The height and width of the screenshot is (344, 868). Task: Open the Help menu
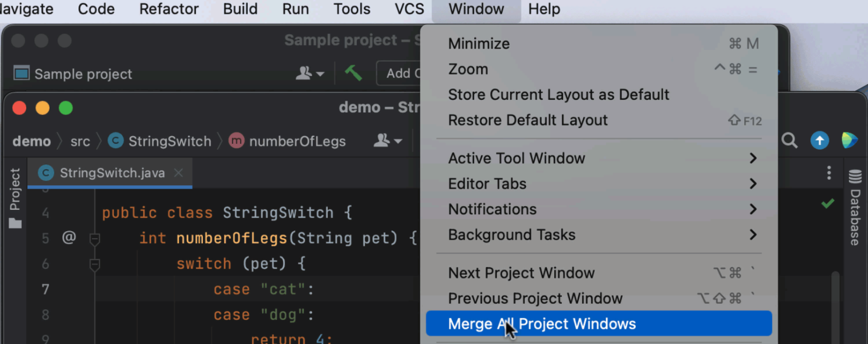coord(544,9)
